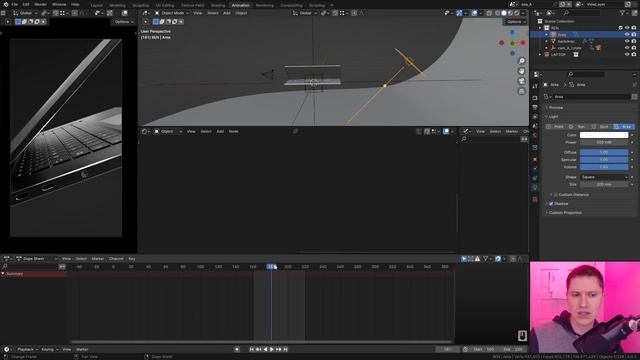This screenshot has height=360, width=640.
Task: Jump to the end frame
Action: click(285, 349)
